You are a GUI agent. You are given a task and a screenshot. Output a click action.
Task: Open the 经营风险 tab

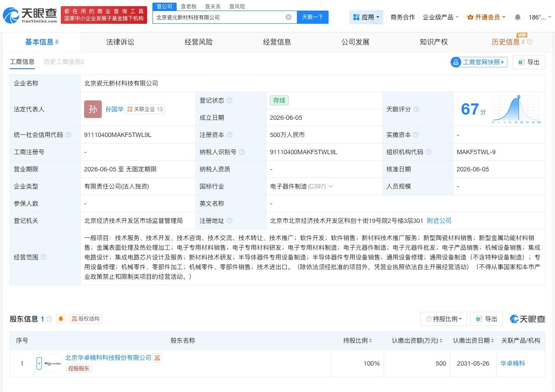click(199, 42)
